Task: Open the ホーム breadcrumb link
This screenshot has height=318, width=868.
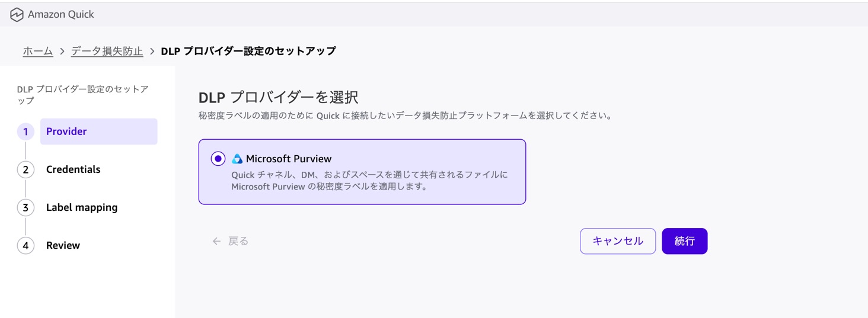Action: (x=38, y=51)
